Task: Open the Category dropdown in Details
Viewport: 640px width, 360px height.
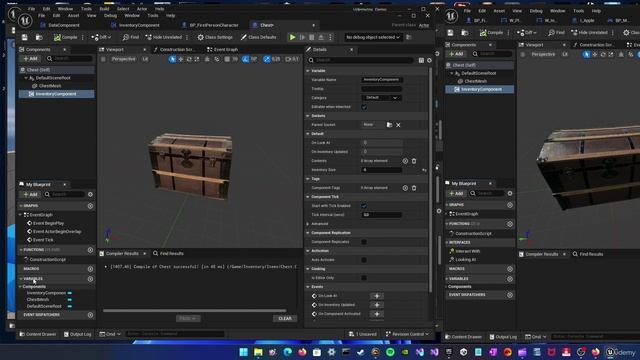Action: click(381, 98)
